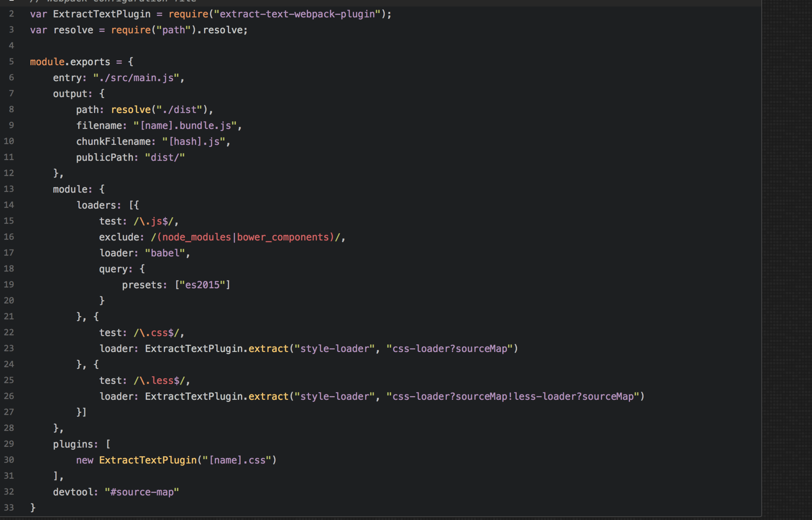Screen dimensions: 812x520
Task: Click the resolve call on the path line
Action: click(130, 110)
